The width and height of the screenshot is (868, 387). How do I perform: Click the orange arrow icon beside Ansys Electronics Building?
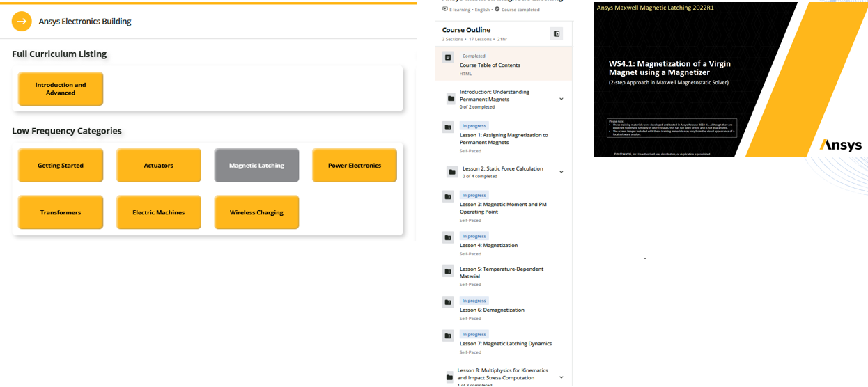pos(22,22)
